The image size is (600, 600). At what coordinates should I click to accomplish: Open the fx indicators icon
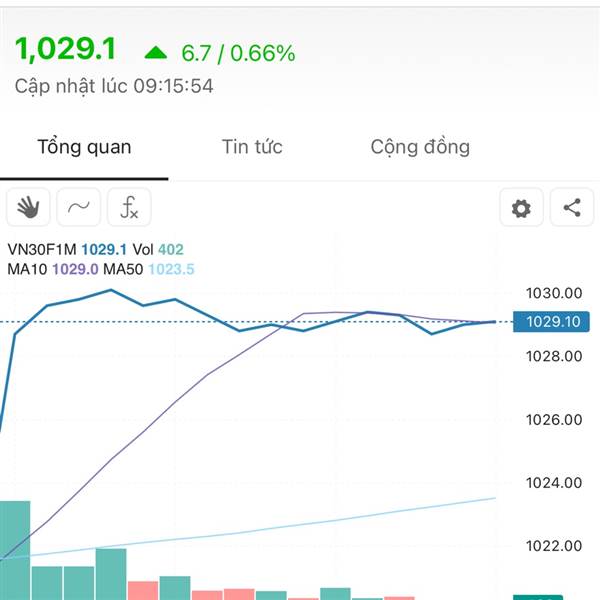click(129, 207)
